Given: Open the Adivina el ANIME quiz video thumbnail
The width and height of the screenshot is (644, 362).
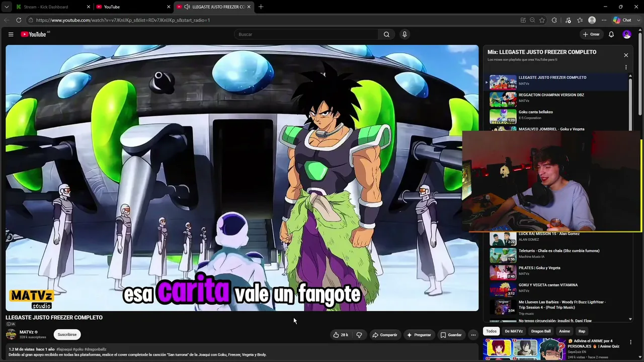Looking at the screenshot, I should coord(523,350).
